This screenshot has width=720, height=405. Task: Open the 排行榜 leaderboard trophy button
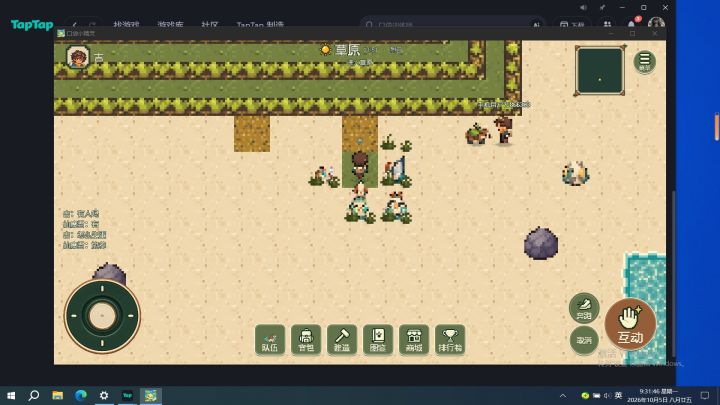point(450,340)
